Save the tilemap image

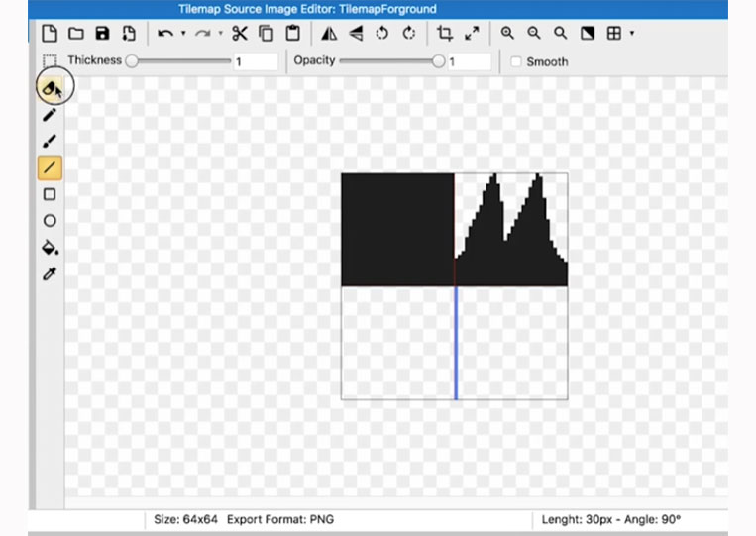click(102, 34)
